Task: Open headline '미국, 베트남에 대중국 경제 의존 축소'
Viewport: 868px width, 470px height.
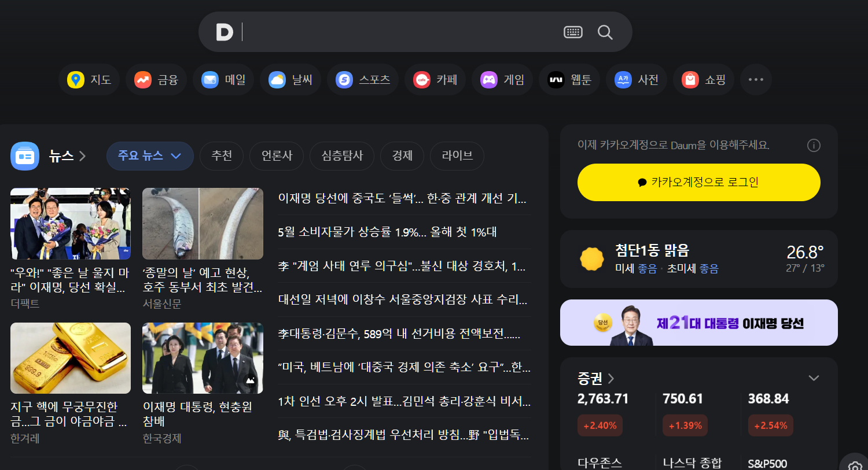Action: click(x=404, y=367)
